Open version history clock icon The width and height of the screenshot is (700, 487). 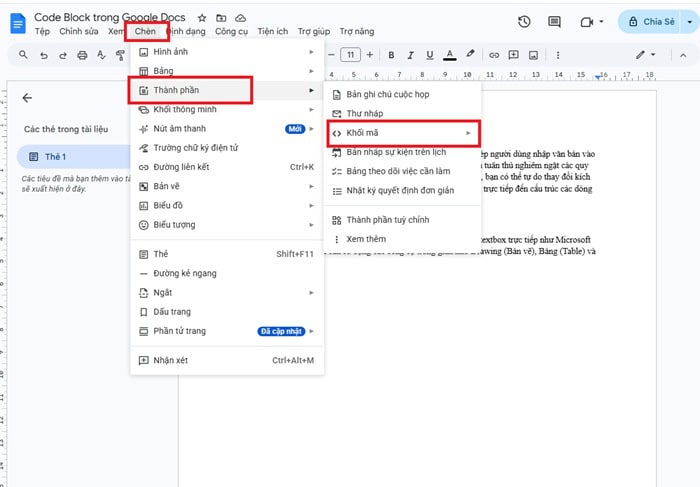click(x=524, y=21)
